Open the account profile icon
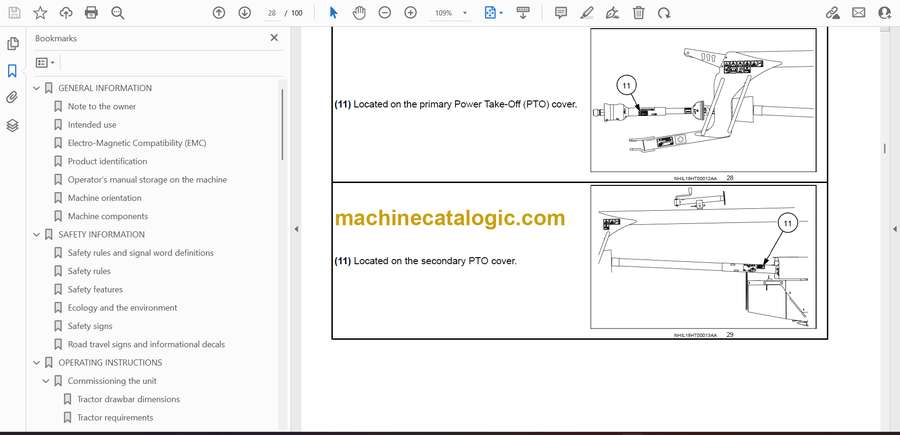 [x=885, y=13]
